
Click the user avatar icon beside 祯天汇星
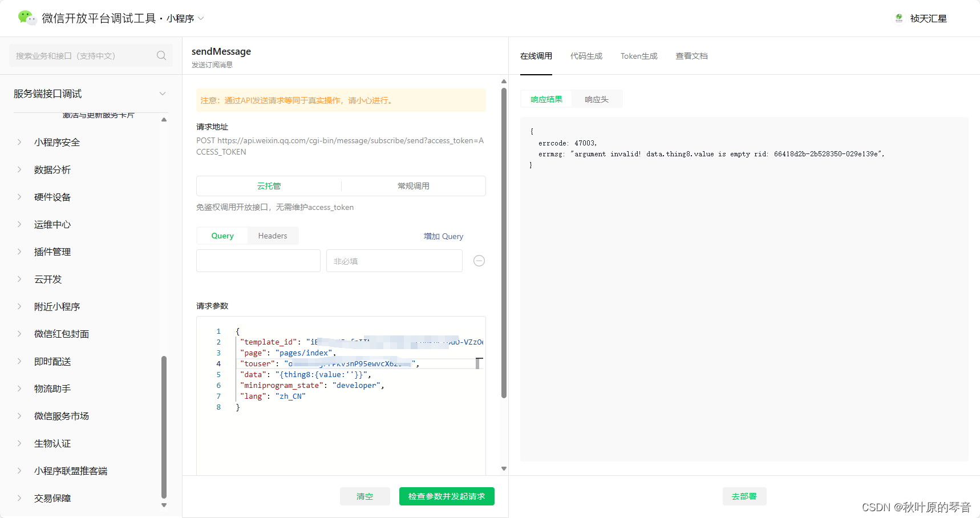(899, 18)
